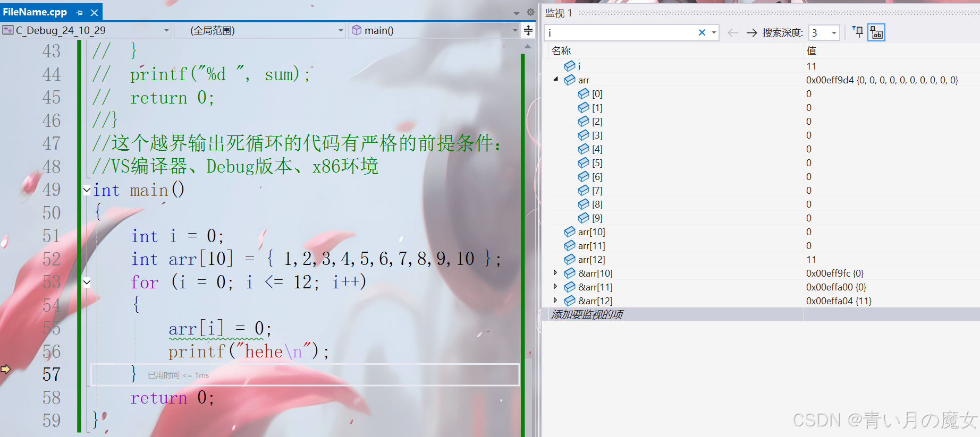Click the cube icon beside main()
Viewport: 980px width, 437px height.
pyautogui.click(x=357, y=30)
